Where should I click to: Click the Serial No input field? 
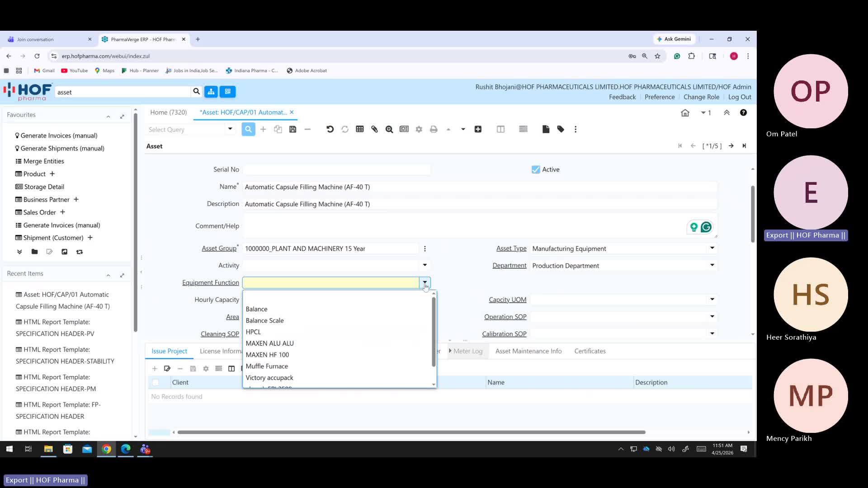[336, 169]
